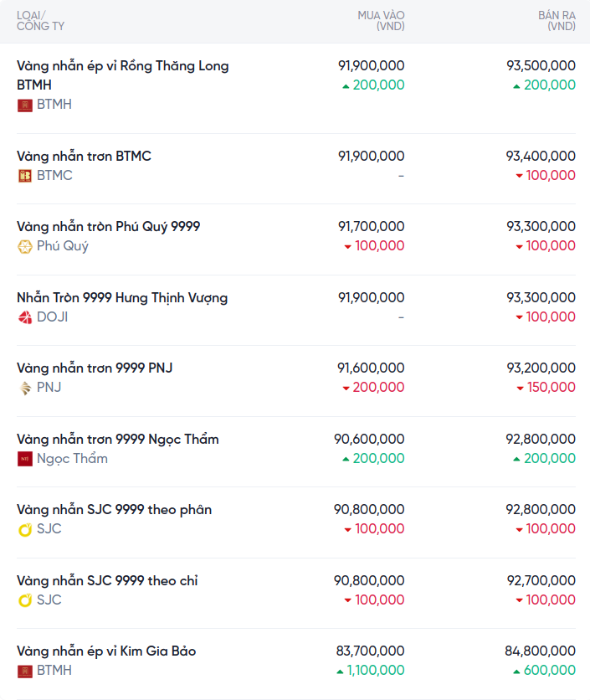
Task: Click Kim Gia Bảo buy price 83,700,000
Action: coord(371,651)
